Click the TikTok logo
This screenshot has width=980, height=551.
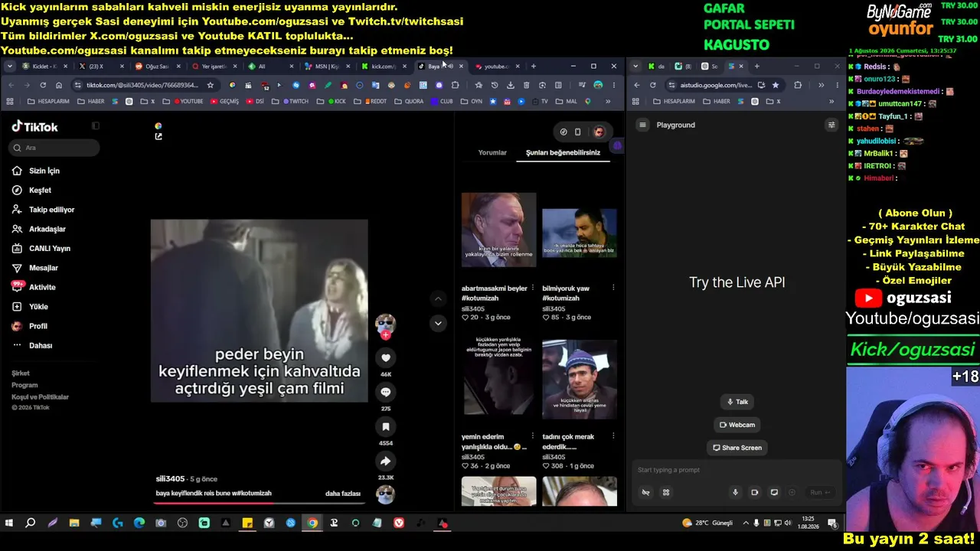pyautogui.click(x=34, y=127)
